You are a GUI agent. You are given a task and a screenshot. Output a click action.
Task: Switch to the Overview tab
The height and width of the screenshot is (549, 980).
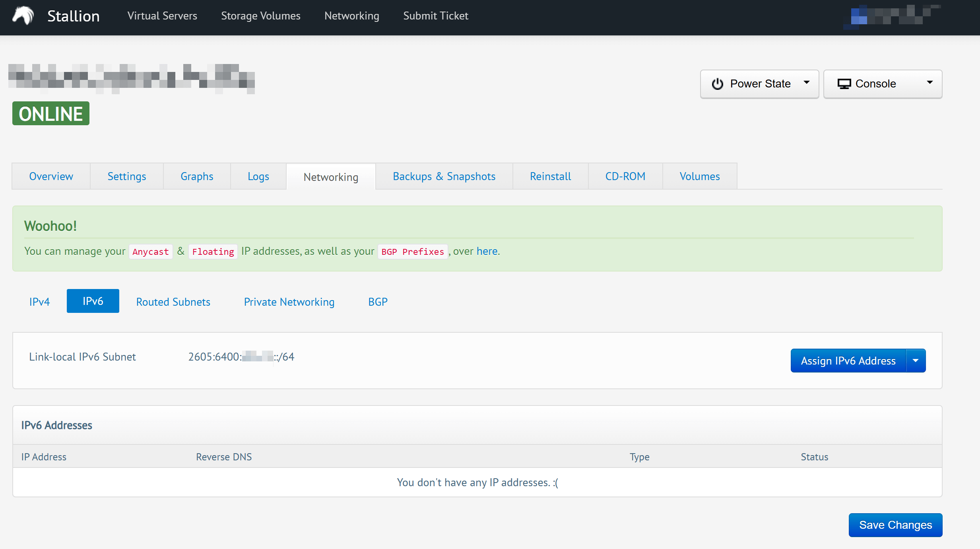click(x=51, y=176)
